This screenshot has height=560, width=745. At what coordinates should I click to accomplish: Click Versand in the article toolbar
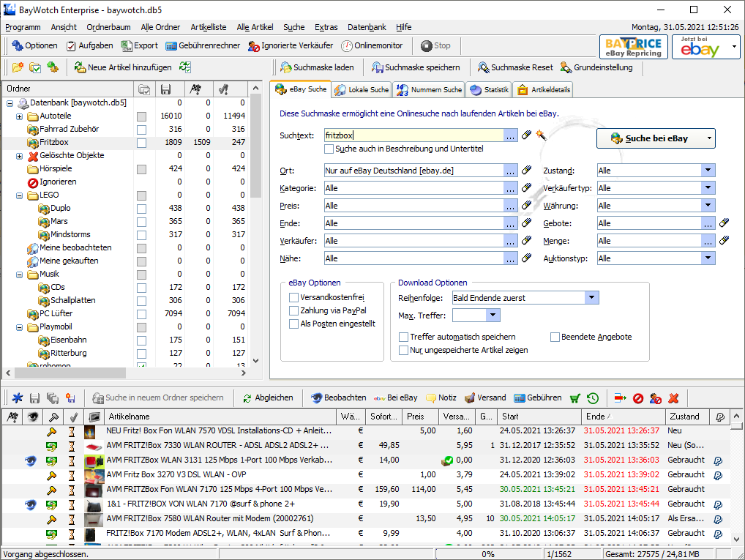pyautogui.click(x=485, y=398)
